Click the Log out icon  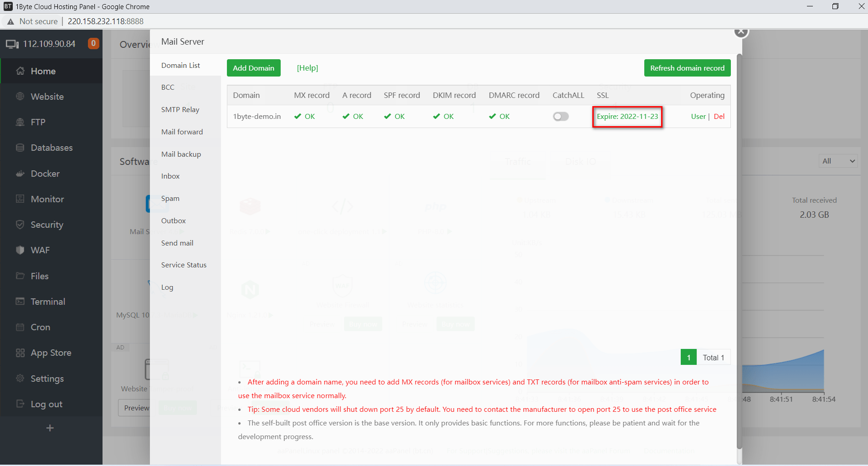[20, 404]
